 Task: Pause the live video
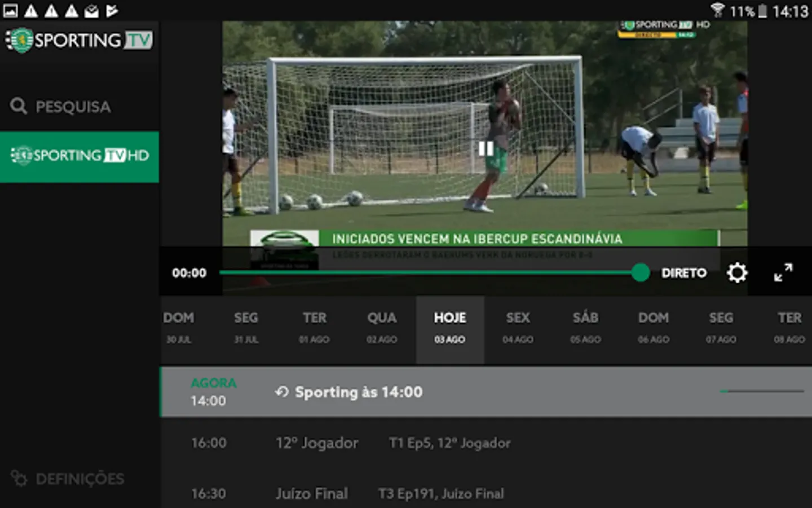486,148
